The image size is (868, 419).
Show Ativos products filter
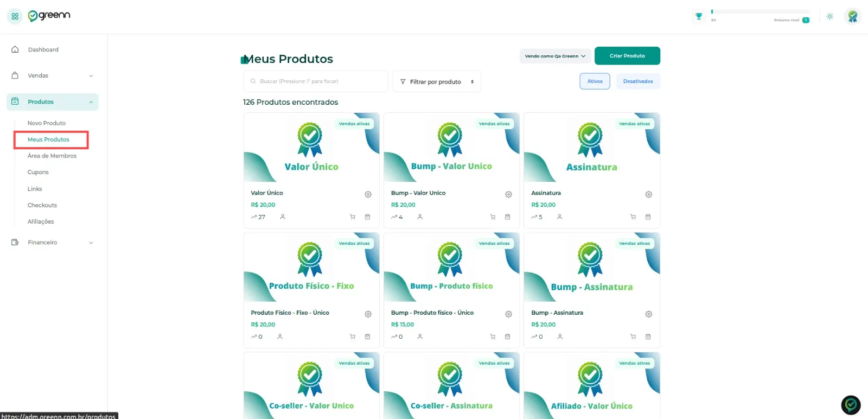(595, 81)
